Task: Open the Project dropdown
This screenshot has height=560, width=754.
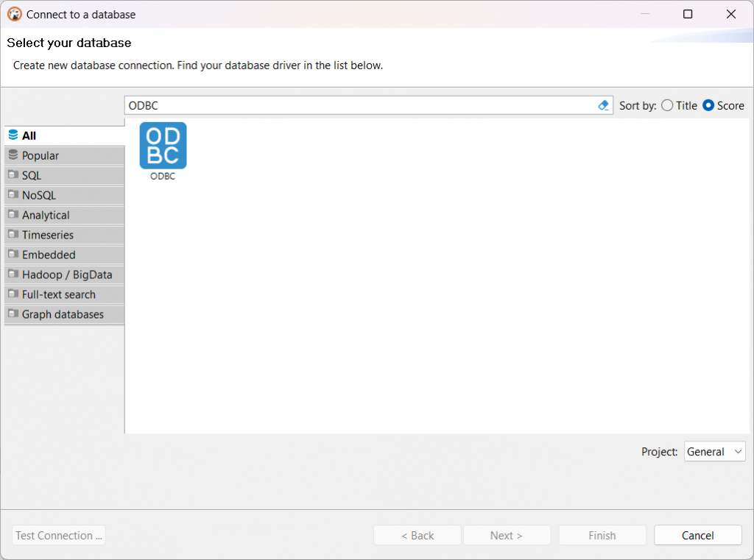Action: [714, 452]
